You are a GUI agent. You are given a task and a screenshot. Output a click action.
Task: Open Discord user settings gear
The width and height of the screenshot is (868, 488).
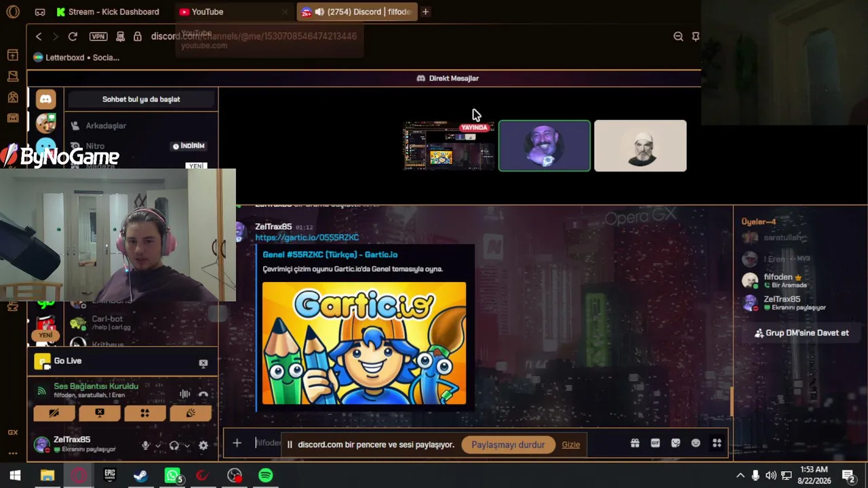(x=203, y=445)
